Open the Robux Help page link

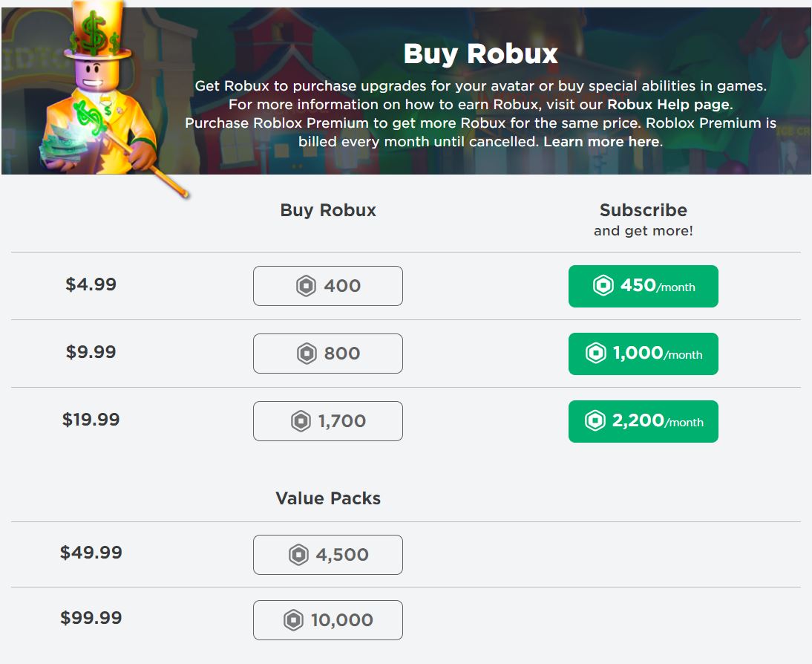coord(669,105)
